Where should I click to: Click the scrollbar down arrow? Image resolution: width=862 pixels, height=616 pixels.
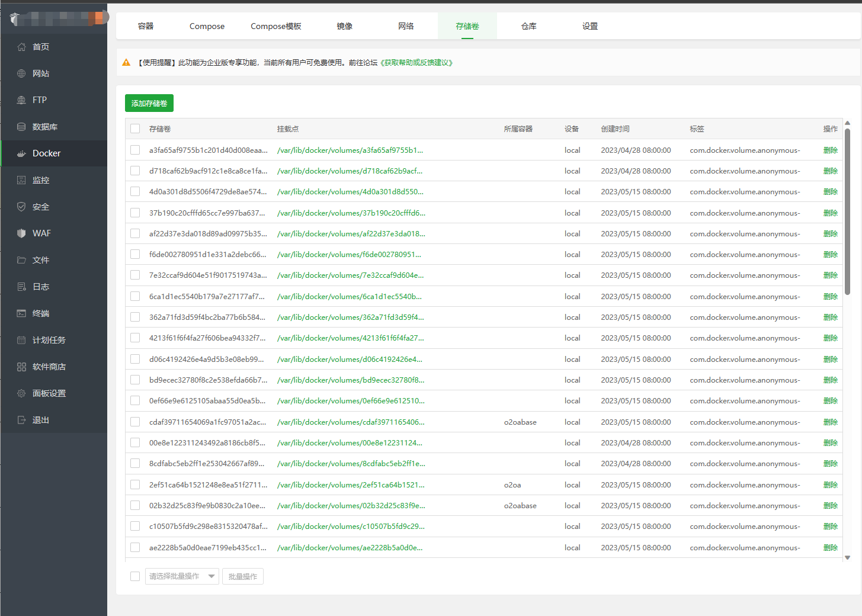point(847,557)
